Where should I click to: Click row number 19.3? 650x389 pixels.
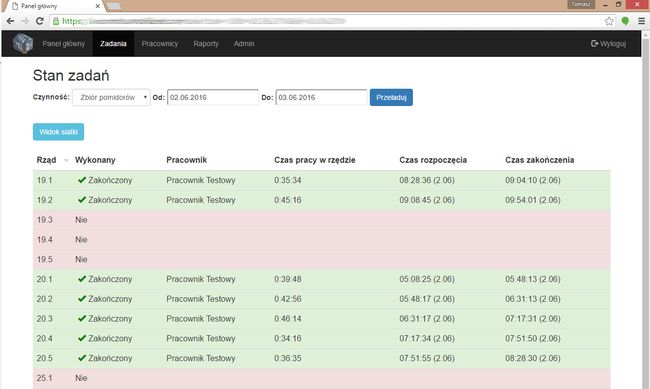[x=44, y=219]
